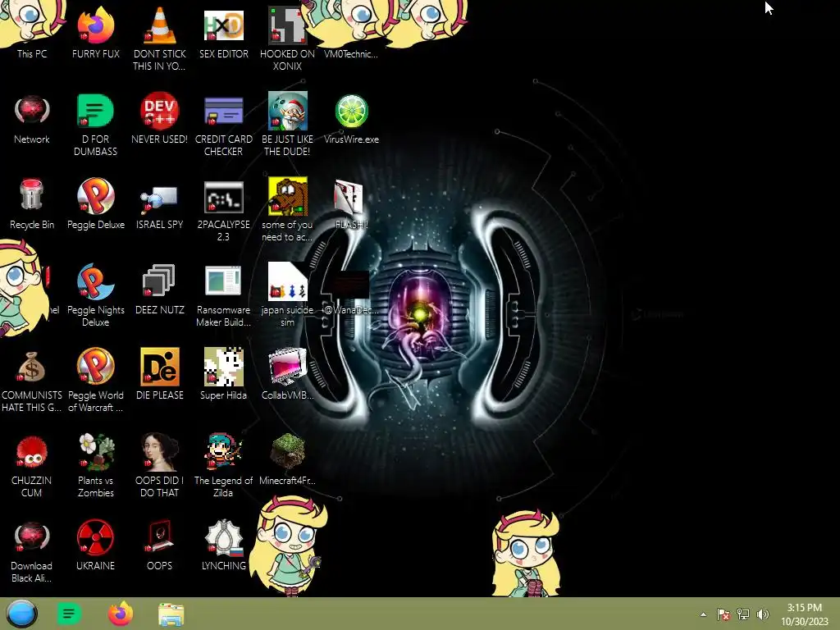Open the Plants vs Zombies shortcut
Screen dimensions: 840x630
tap(95, 452)
